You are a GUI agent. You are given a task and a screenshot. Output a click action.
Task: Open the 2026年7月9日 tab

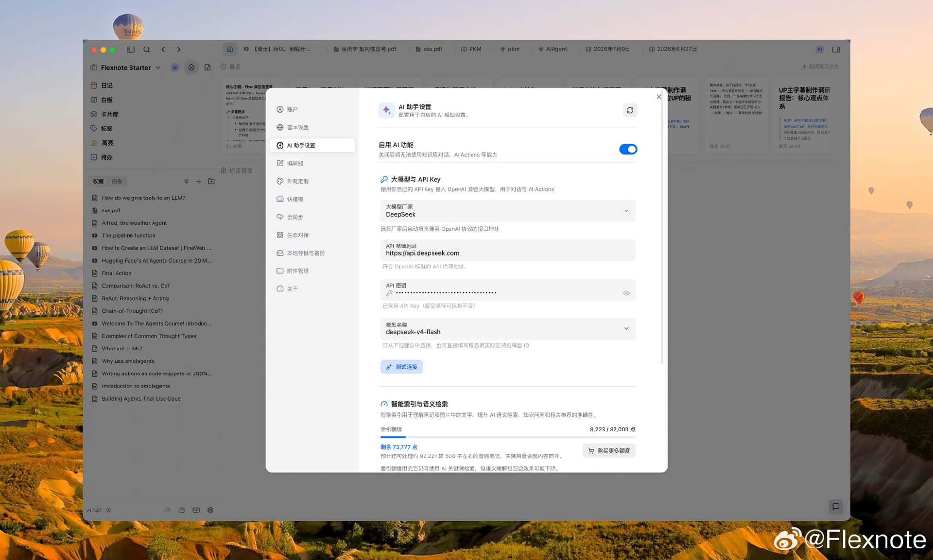click(607, 49)
